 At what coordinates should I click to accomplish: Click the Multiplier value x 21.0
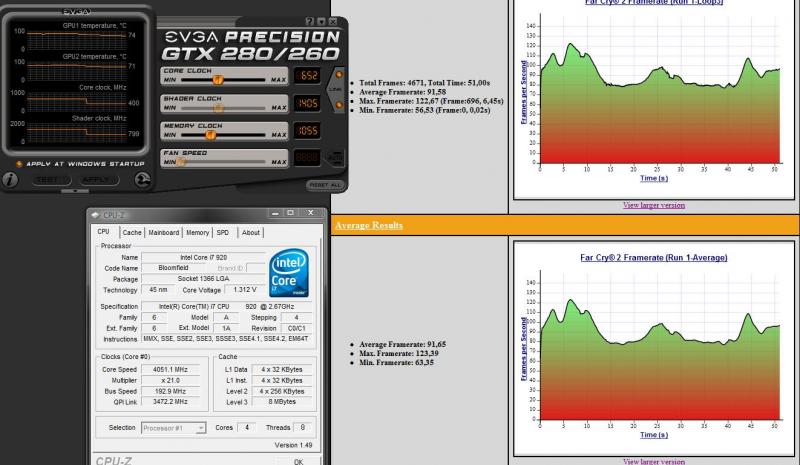[x=170, y=381]
